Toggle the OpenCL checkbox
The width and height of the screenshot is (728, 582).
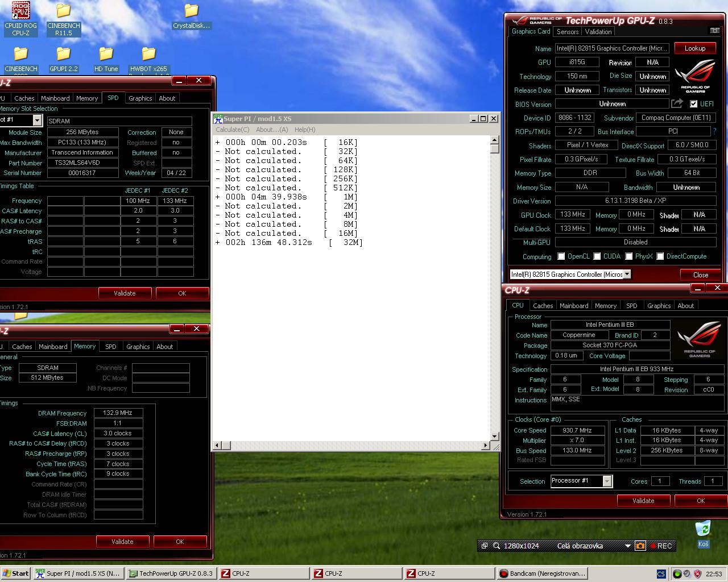[x=561, y=256]
